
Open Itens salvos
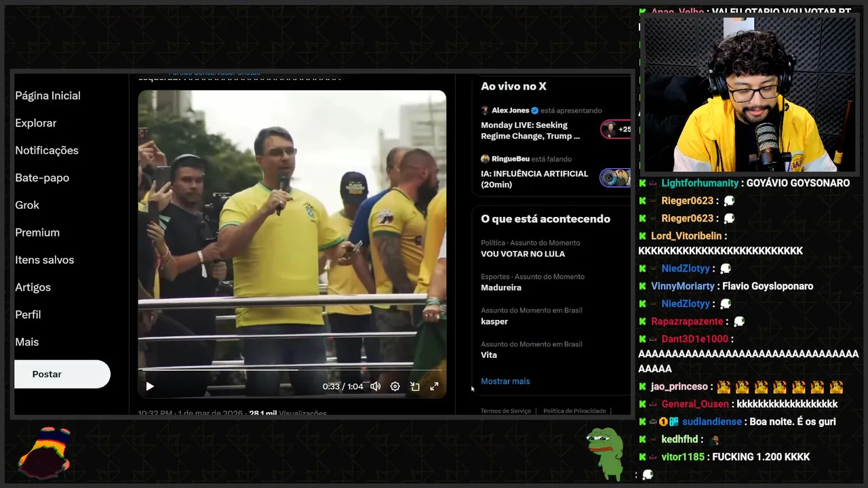pyautogui.click(x=45, y=260)
